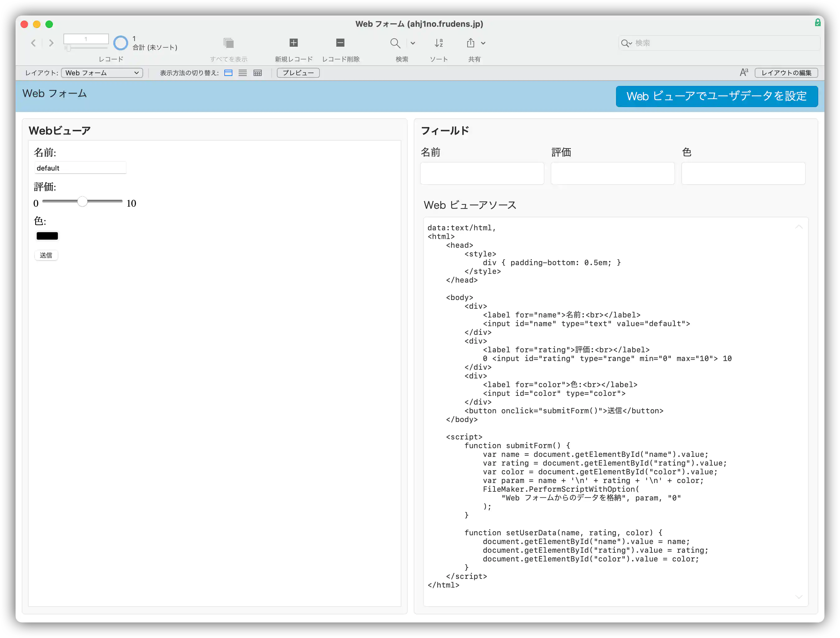Go to next record arrow

pos(51,43)
